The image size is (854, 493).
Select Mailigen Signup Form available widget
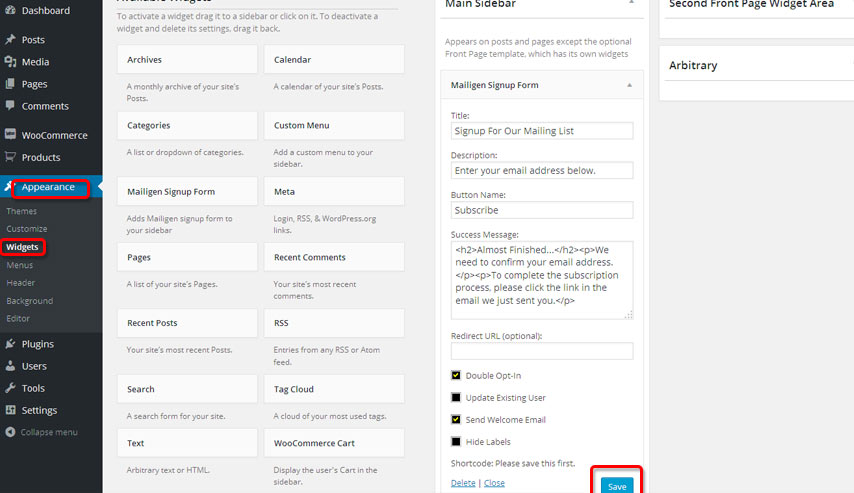pos(187,191)
